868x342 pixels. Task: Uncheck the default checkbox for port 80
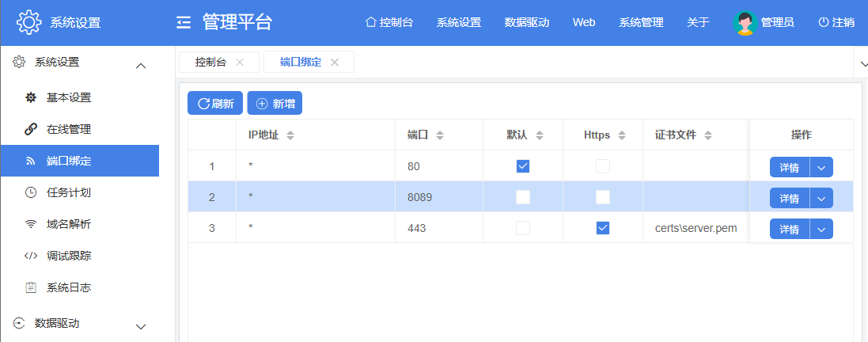(522, 166)
